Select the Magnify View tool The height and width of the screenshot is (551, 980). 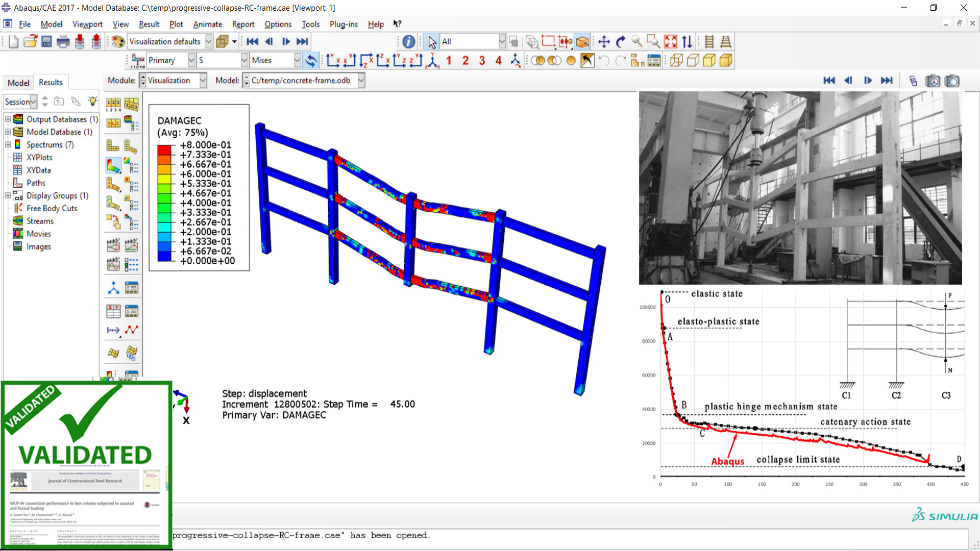click(x=637, y=42)
